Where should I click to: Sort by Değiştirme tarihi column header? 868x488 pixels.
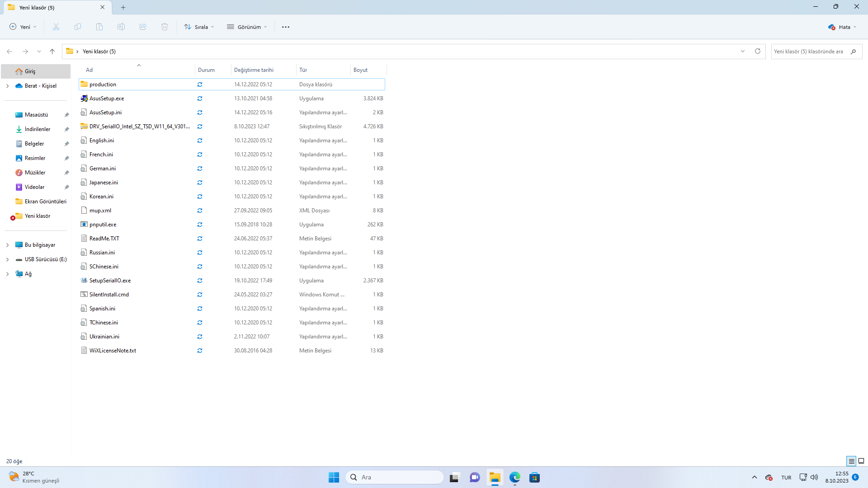(x=264, y=70)
